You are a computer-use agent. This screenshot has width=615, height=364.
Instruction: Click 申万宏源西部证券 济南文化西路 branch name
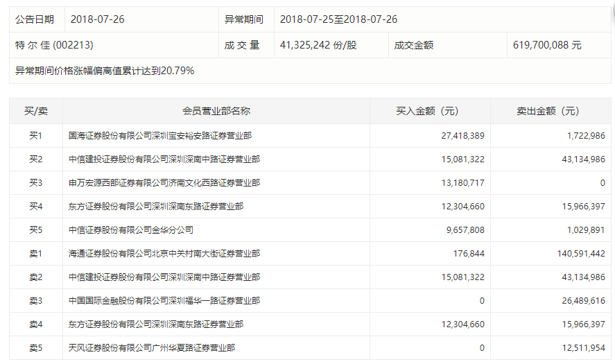164,183
